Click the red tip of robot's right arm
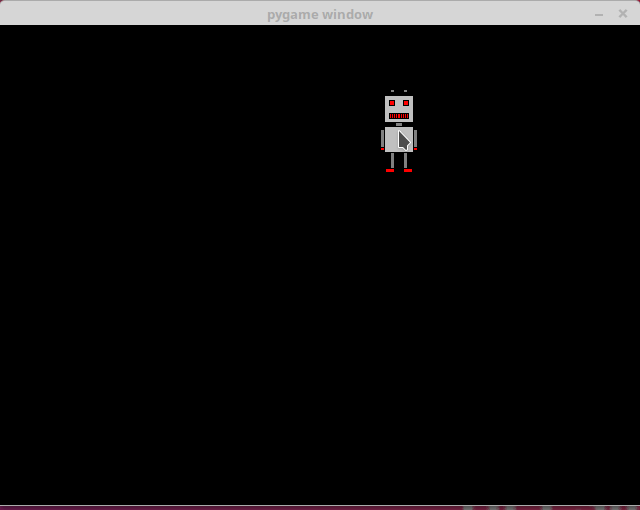This screenshot has width=640, height=510. 415,148
